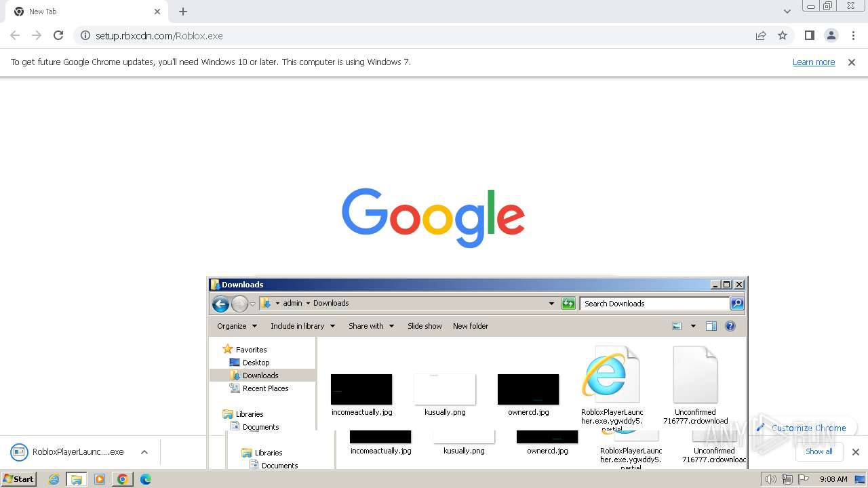Dismiss the Windows 7 update info bar

852,62
